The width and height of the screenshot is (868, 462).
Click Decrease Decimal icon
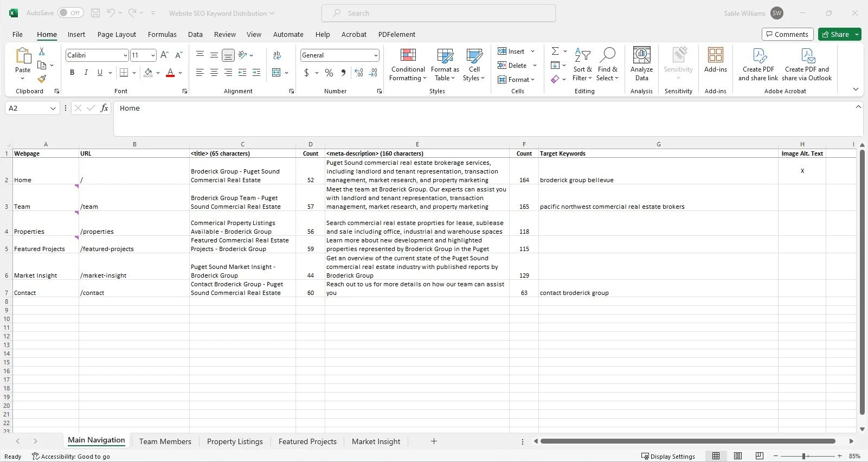coord(373,72)
